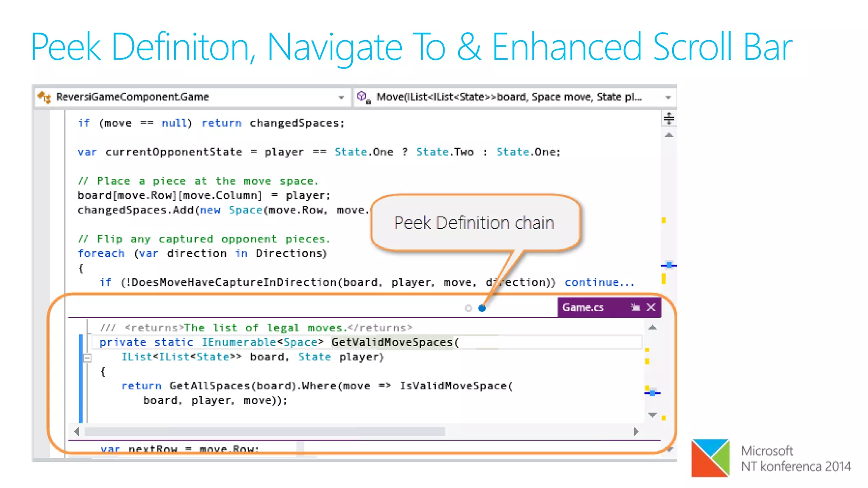Select the empty first peek chain dot
Screen dimensions: 868x488
468,308
